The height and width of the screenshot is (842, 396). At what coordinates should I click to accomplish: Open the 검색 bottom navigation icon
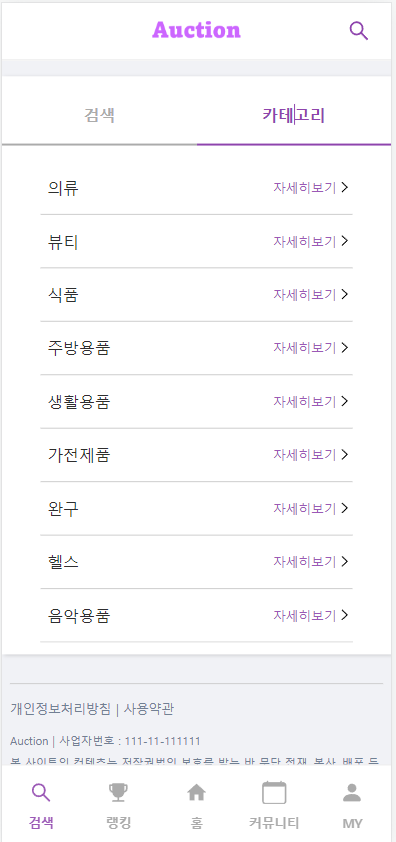pyautogui.click(x=41, y=793)
